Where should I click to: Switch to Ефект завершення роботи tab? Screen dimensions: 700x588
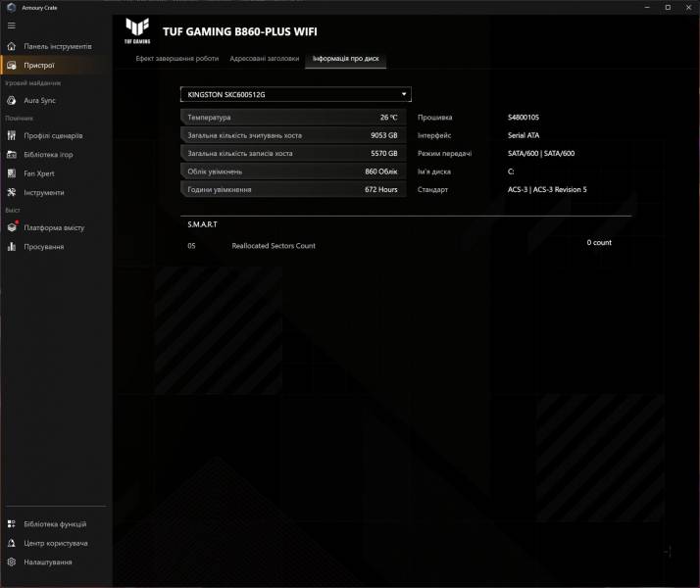tap(177, 59)
